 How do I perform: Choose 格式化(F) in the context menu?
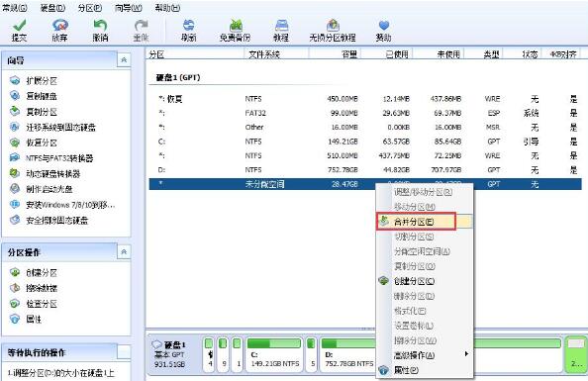425,311
